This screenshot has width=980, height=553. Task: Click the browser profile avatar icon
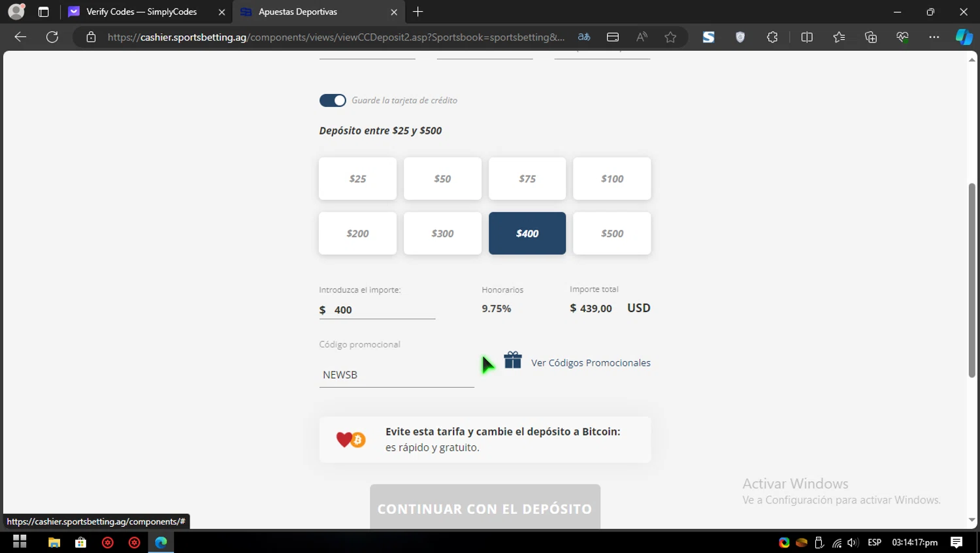coord(16,12)
